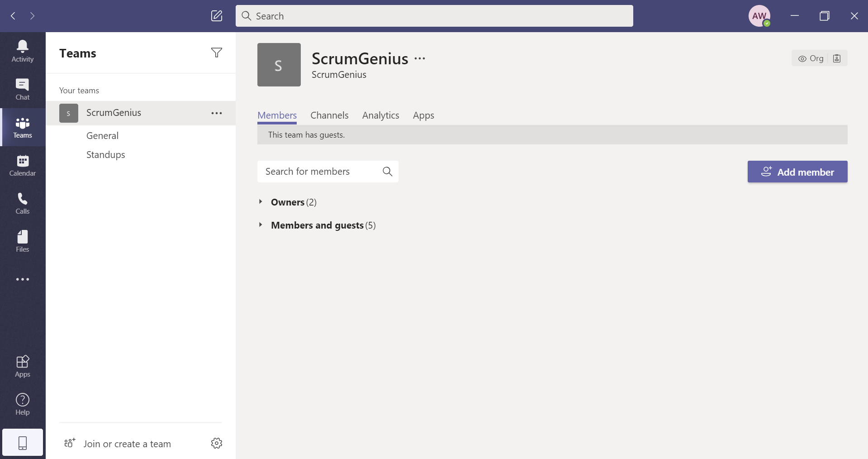This screenshot has height=459, width=868.
Task: Open more options for ScrumGenius in list
Action: click(217, 113)
